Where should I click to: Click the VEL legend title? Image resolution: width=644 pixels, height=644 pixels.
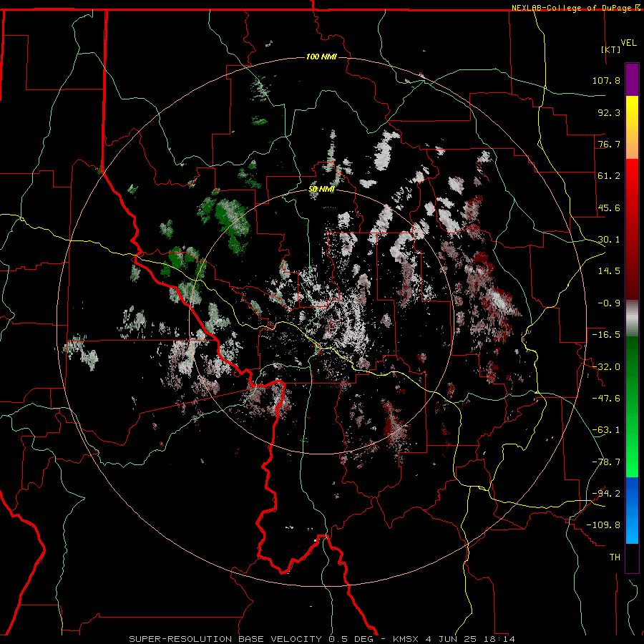click(x=628, y=43)
